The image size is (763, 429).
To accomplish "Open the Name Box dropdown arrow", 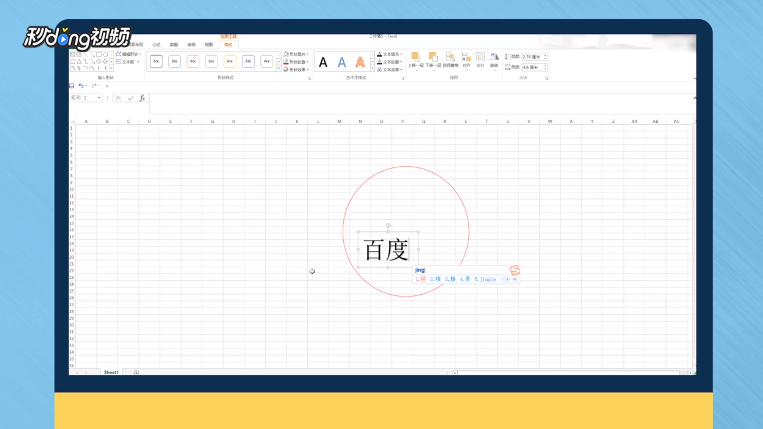I will [x=99, y=98].
